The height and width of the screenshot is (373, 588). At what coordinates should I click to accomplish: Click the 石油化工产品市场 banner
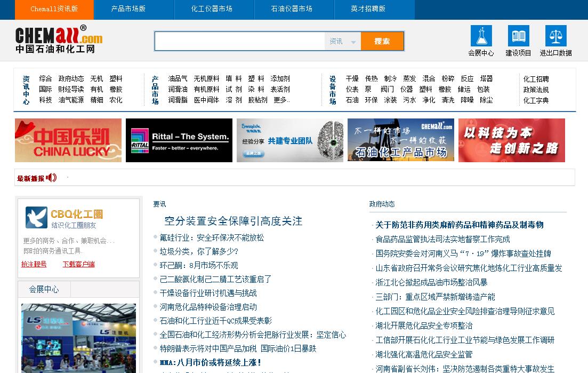[x=401, y=140]
